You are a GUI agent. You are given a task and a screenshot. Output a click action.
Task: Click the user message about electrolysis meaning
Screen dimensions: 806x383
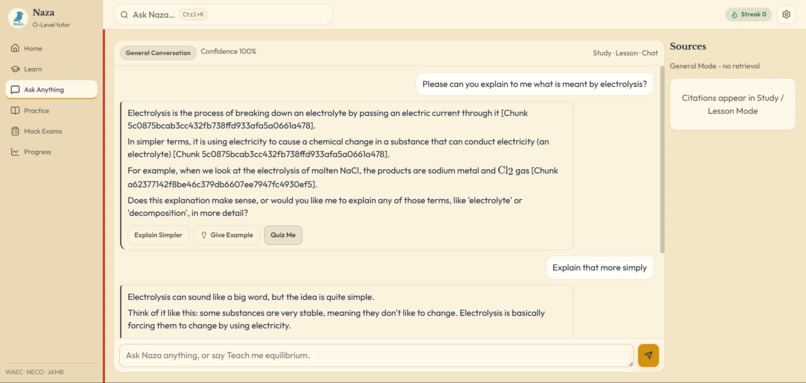tap(535, 84)
